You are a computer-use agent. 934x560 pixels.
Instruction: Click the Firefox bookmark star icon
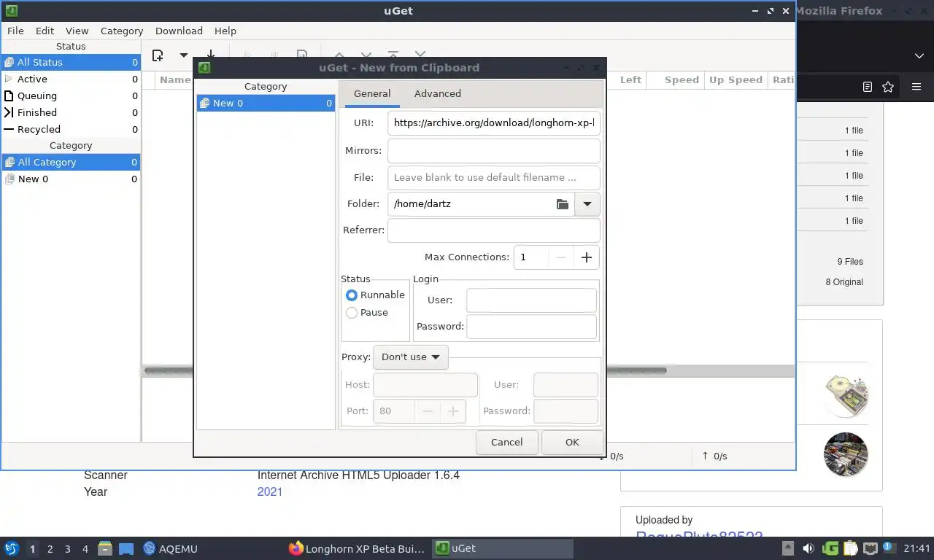[888, 87]
